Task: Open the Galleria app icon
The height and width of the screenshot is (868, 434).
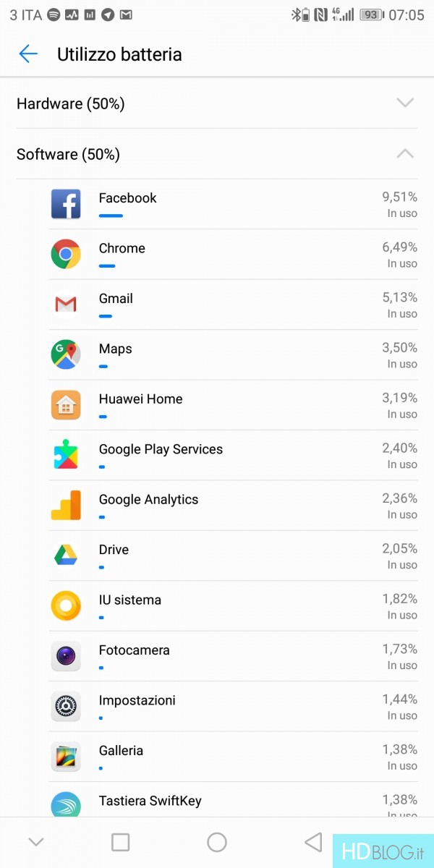Action: [66, 757]
